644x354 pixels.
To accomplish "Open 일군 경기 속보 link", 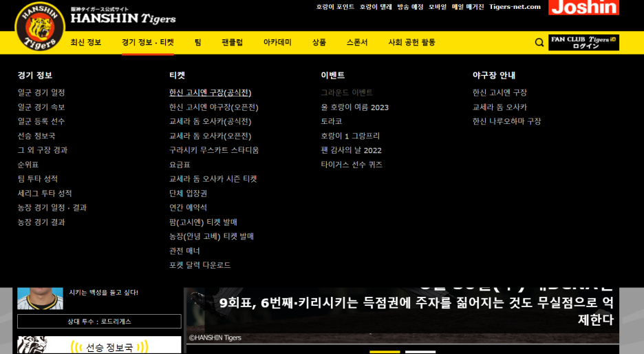I will pyautogui.click(x=41, y=107).
